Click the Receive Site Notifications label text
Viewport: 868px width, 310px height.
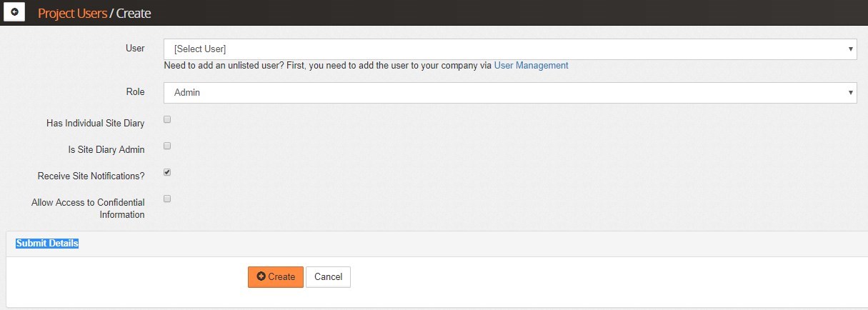pos(91,176)
